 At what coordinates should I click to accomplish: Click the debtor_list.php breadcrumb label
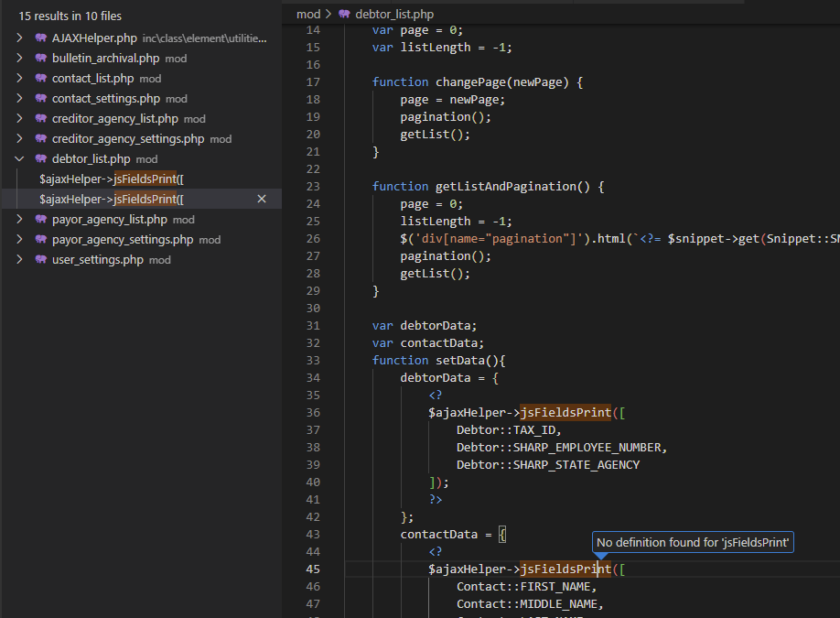394,15
